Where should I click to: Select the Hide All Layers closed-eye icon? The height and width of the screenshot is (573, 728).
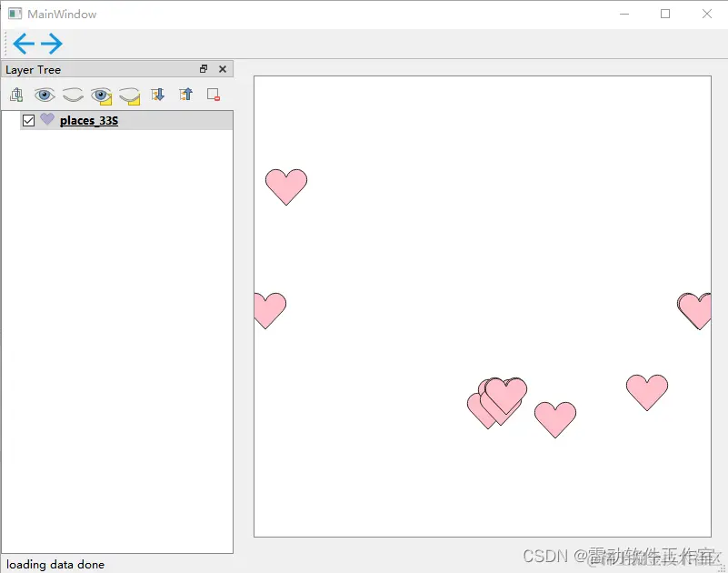point(73,95)
